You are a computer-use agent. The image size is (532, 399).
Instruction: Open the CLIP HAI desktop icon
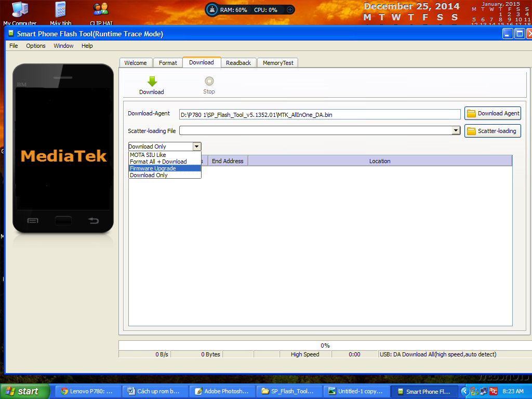click(101, 13)
